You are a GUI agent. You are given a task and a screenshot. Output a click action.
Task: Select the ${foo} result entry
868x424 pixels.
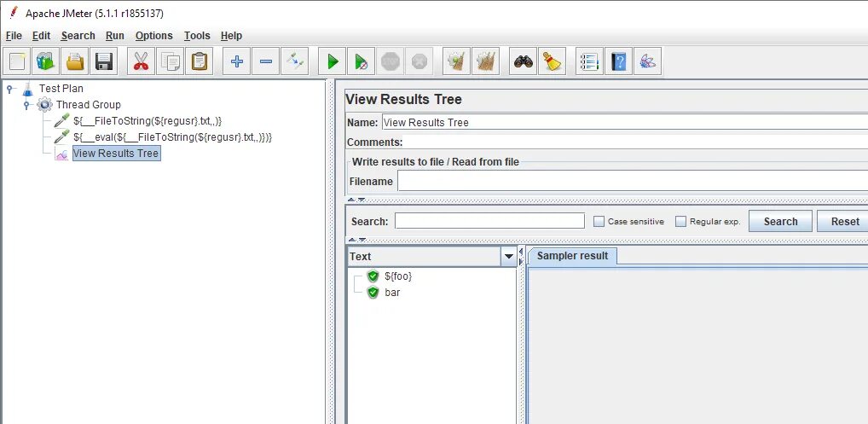[398, 276]
